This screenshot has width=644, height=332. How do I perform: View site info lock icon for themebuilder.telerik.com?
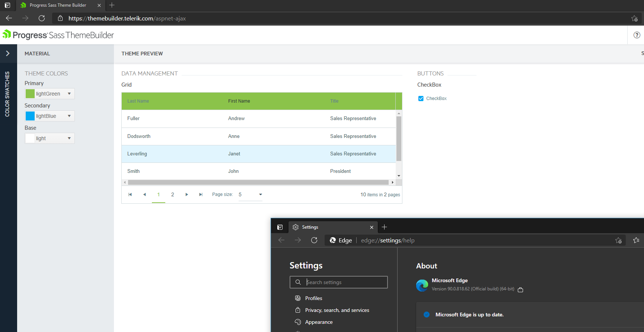[x=60, y=18]
